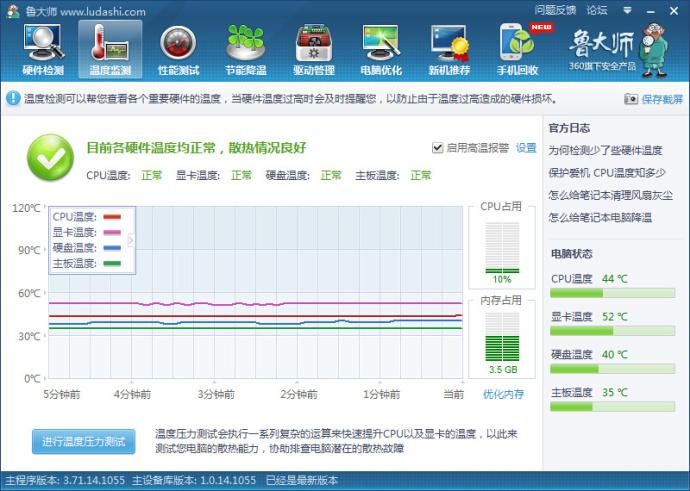This screenshot has width=690, height=491.
Task: Click the 120℃ axis label
Action: (x=26, y=208)
